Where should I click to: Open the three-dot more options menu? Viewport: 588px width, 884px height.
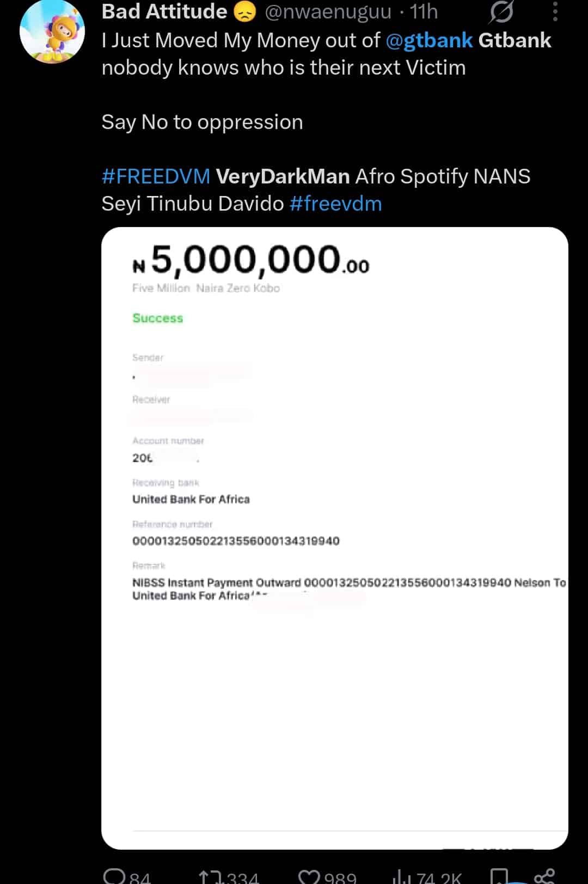(555, 12)
